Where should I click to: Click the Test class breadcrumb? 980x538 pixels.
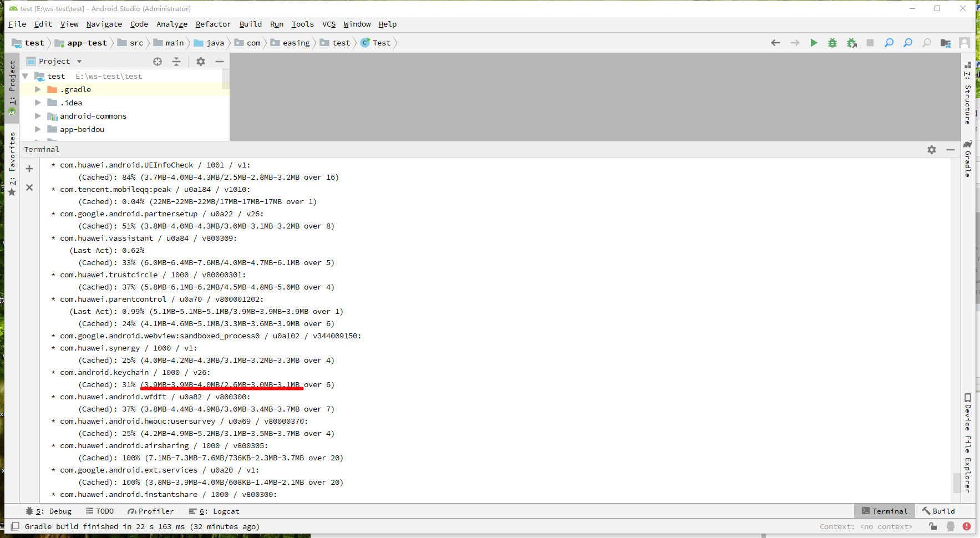point(376,43)
